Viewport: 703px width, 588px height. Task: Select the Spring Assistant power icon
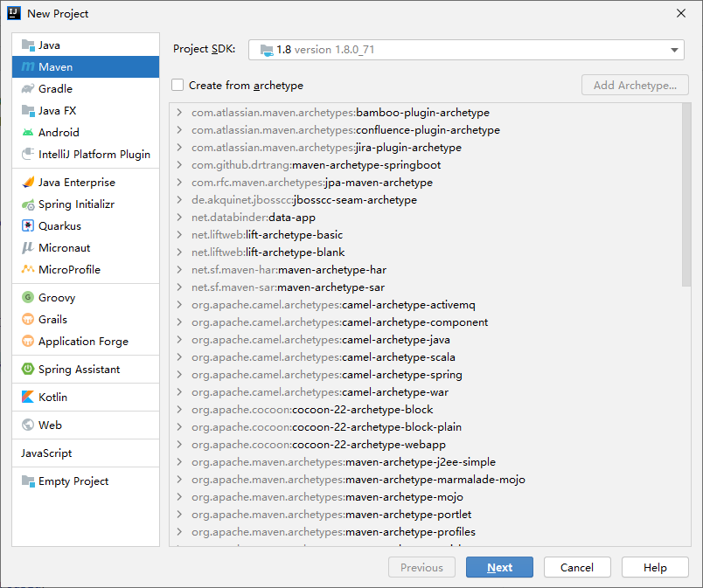tap(28, 370)
